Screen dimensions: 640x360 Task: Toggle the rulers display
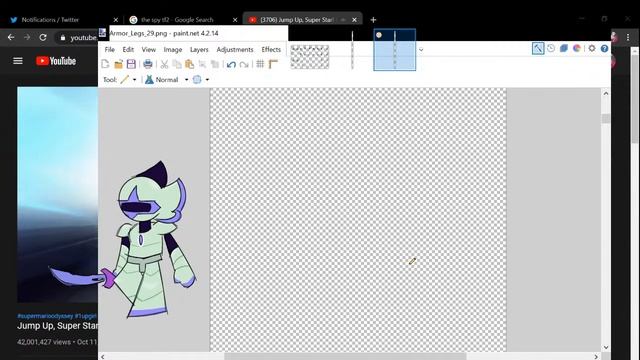(273, 64)
